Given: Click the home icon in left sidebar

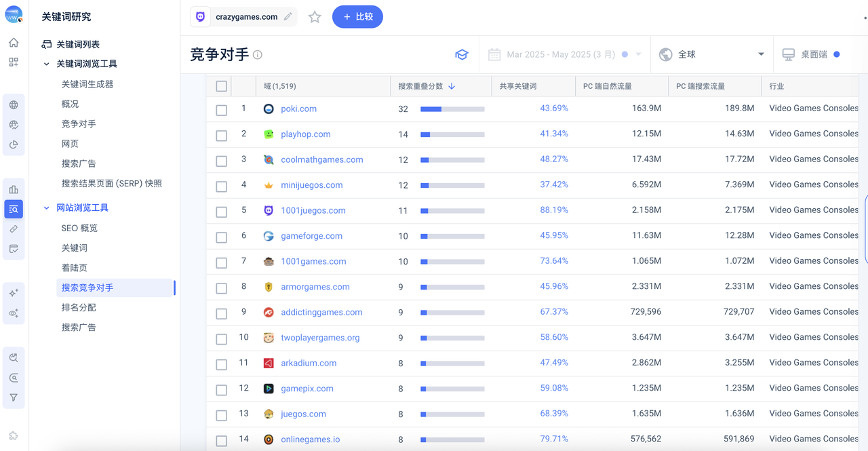Looking at the screenshot, I should click(x=14, y=43).
